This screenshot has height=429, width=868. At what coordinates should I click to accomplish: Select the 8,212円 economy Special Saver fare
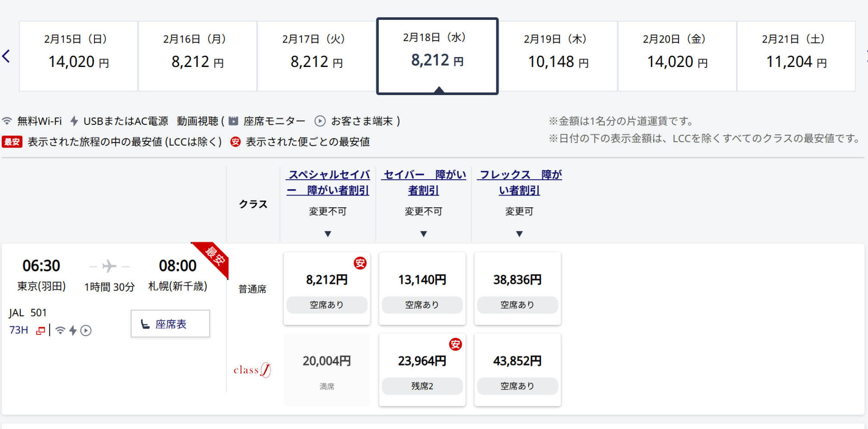[327, 288]
